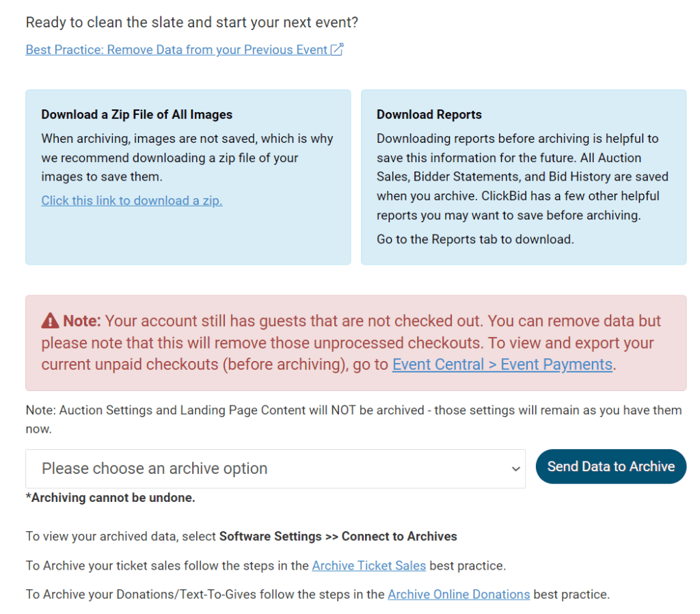
Task: Click the 'Download Reports' card heading
Action: point(429,115)
